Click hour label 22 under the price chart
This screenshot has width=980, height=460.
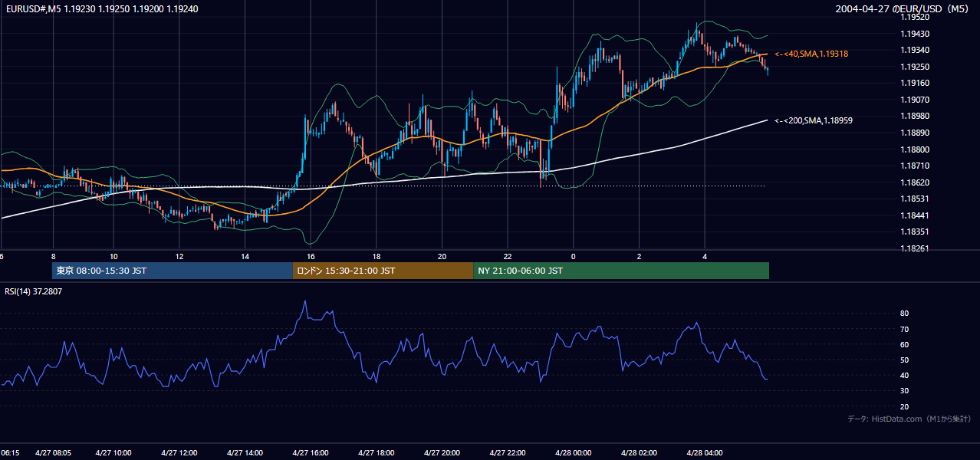coord(508,256)
